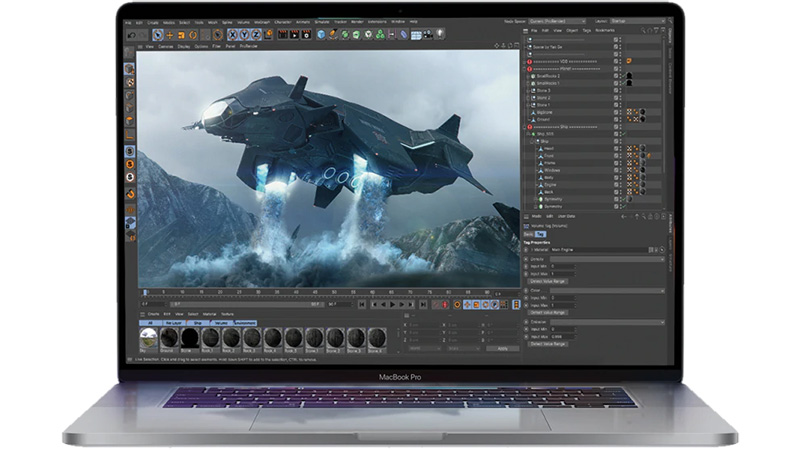Click the MoGraph cloner spheres icon
The width and height of the screenshot is (800, 450).
pyautogui.click(x=380, y=35)
